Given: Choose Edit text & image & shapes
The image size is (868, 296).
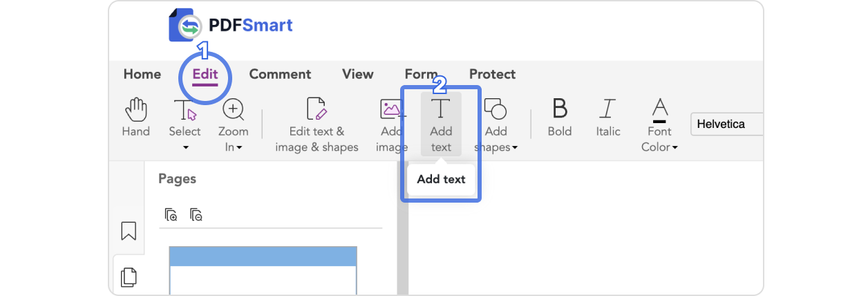Looking at the screenshot, I should 317,124.
